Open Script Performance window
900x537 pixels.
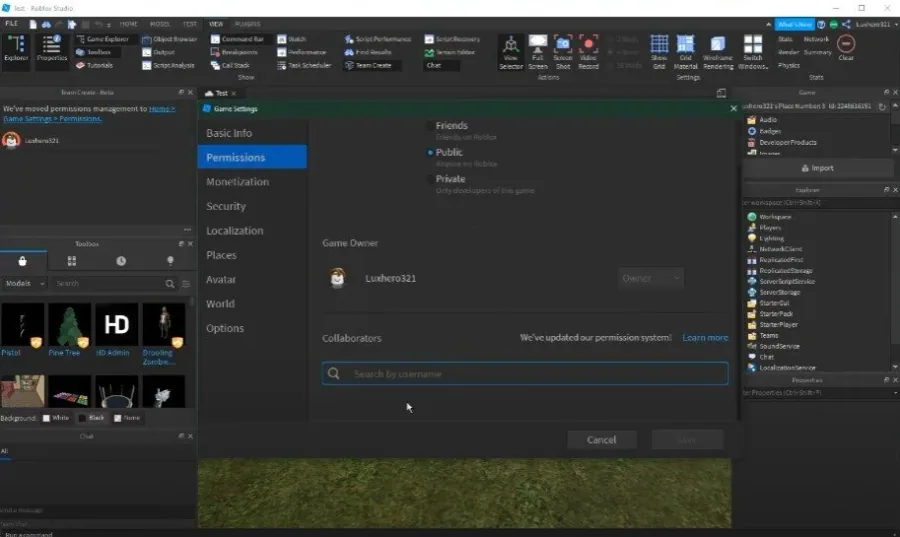tap(378, 39)
